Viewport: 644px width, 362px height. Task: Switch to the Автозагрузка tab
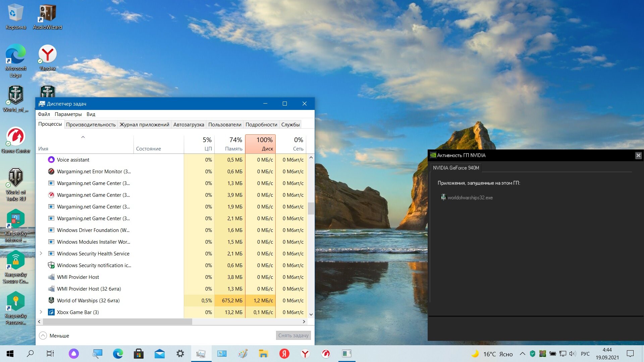tap(189, 124)
